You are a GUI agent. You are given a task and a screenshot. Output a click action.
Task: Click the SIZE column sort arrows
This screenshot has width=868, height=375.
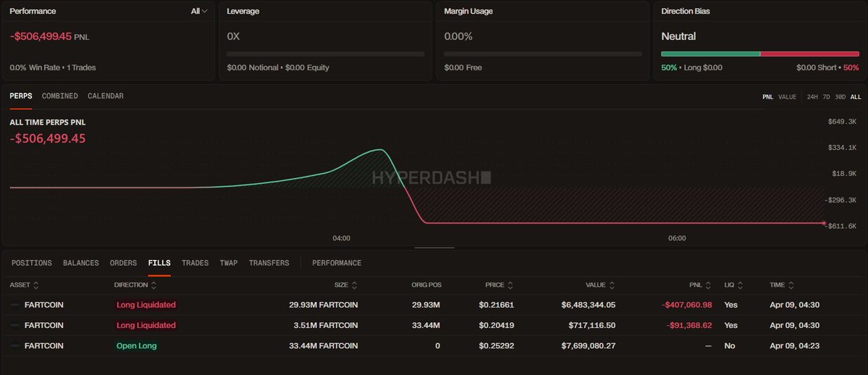[x=354, y=285]
